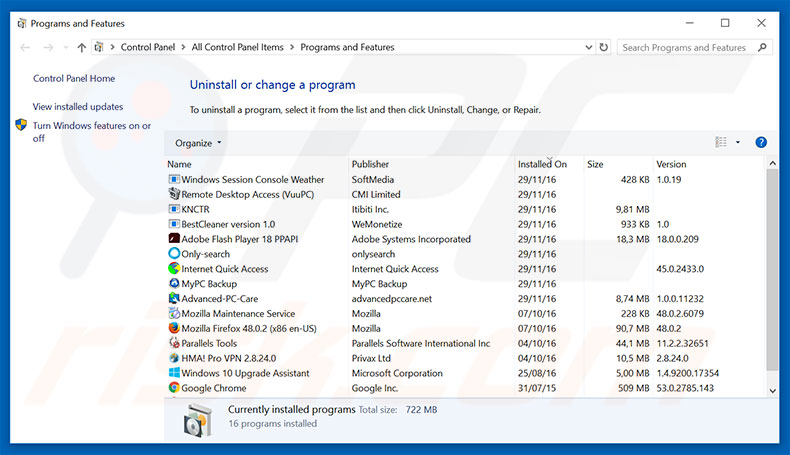Click the Google Chrome program icon
790x455 pixels.
pos(174,387)
